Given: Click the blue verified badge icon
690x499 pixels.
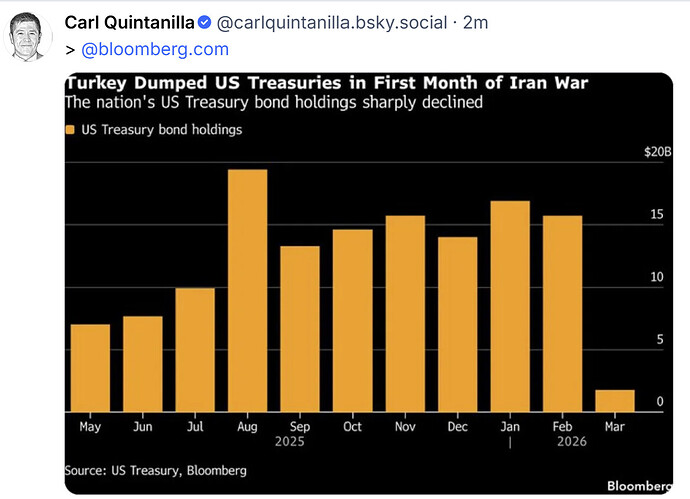Looking at the screenshot, I should tap(204, 22).
